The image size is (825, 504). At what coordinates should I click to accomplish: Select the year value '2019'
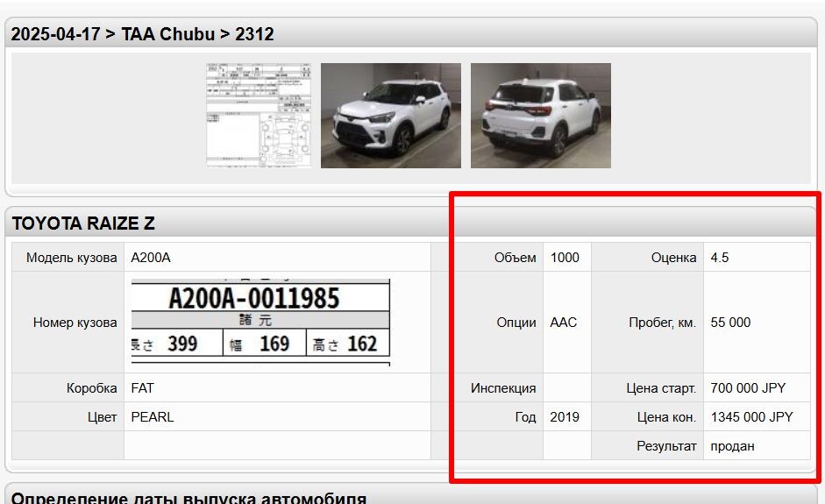pyautogui.click(x=565, y=417)
